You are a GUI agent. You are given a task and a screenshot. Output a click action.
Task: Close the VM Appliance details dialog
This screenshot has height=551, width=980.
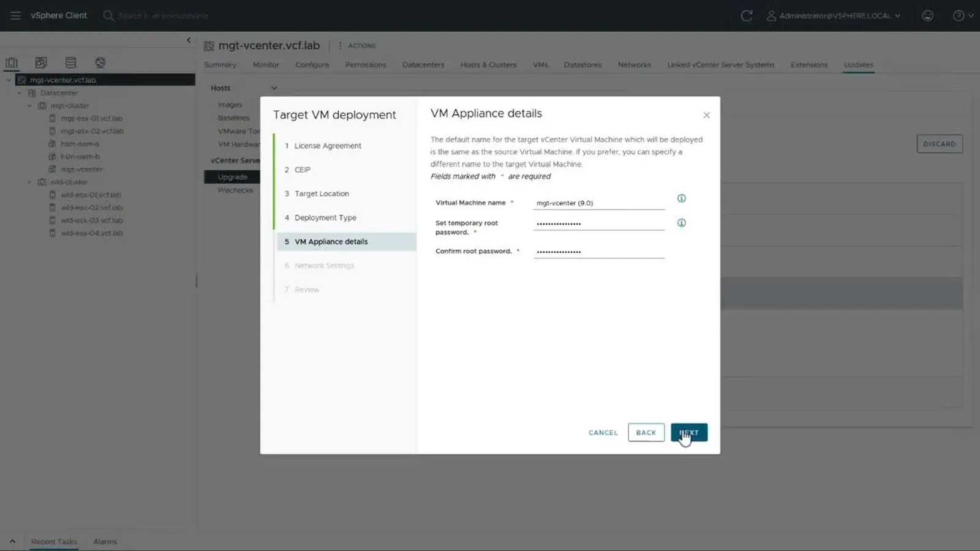(706, 115)
